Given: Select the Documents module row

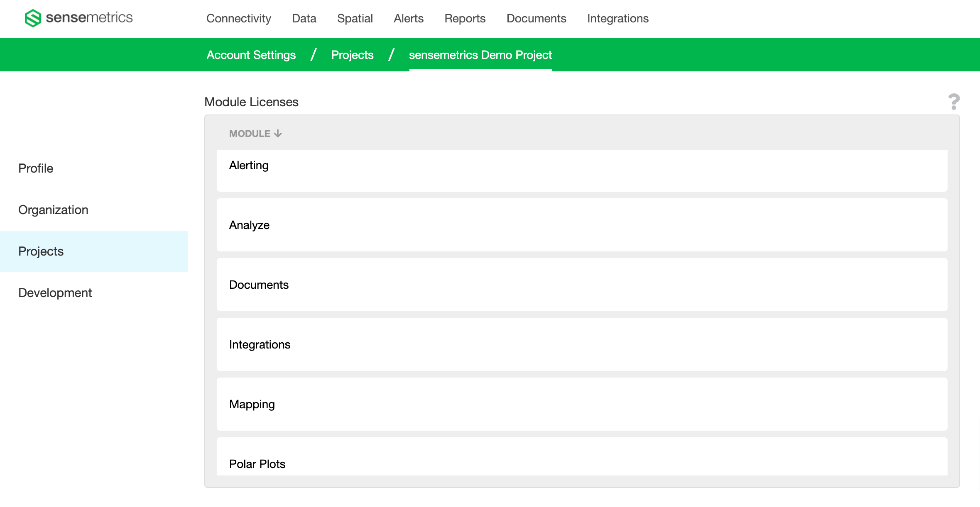Looking at the screenshot, I should [582, 285].
